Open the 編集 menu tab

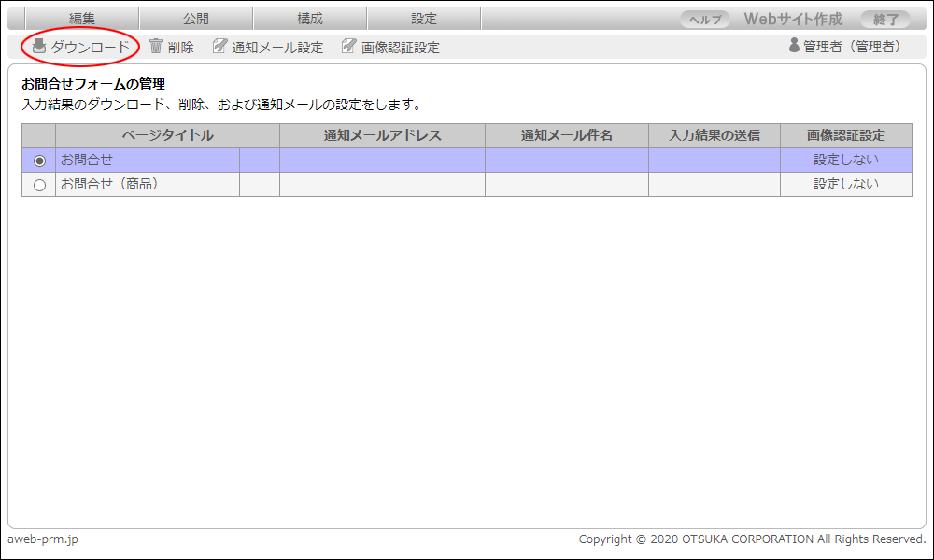82,19
